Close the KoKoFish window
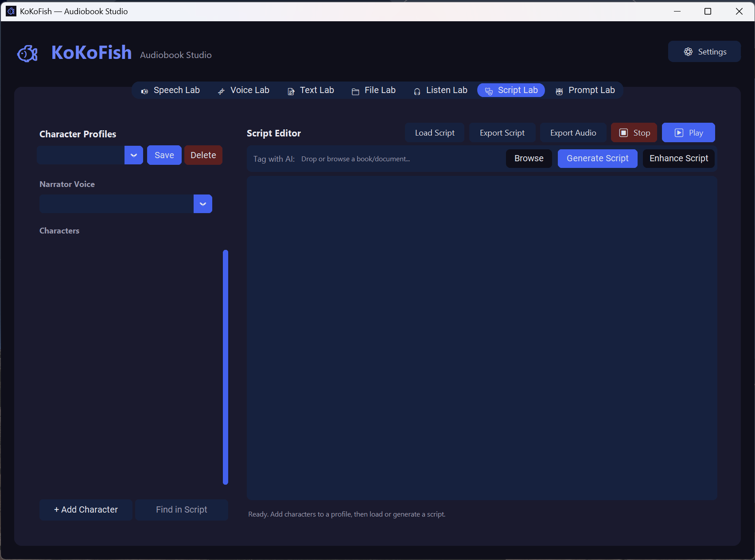Image resolution: width=755 pixels, height=560 pixels. pyautogui.click(x=739, y=11)
